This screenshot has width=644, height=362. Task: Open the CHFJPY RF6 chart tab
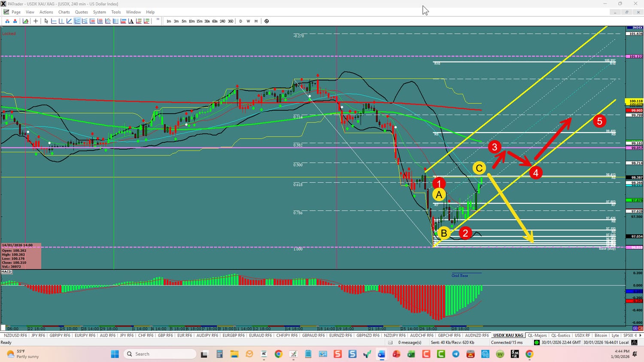(287, 335)
